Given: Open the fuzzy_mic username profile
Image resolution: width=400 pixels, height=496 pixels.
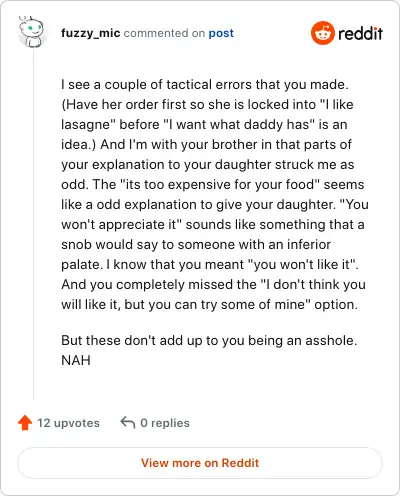Looking at the screenshot, I should (x=90, y=33).
